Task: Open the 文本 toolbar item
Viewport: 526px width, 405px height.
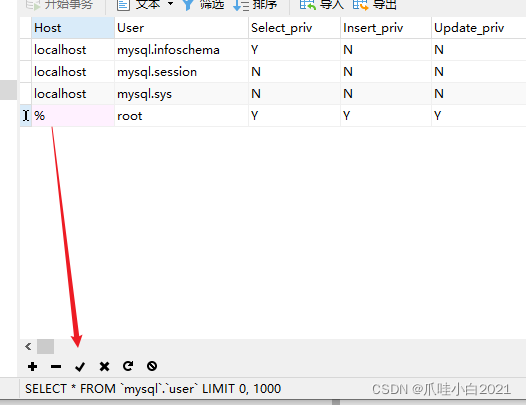Action: (x=139, y=4)
